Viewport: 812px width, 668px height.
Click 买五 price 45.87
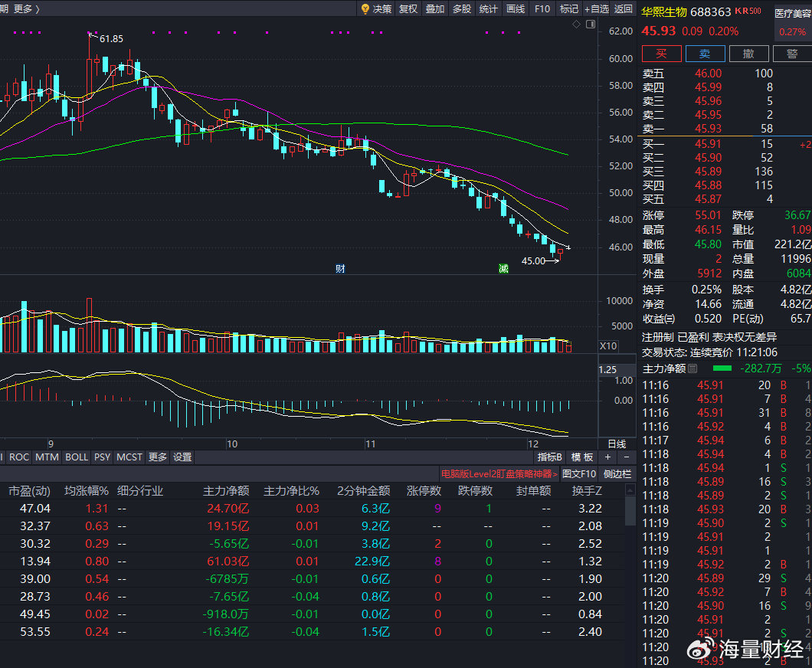click(x=708, y=199)
